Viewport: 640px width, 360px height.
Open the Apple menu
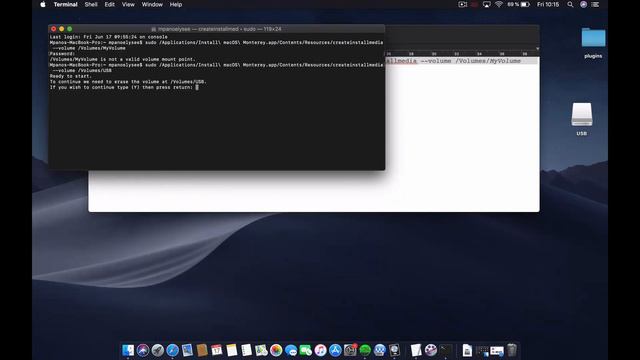pos(43,4)
